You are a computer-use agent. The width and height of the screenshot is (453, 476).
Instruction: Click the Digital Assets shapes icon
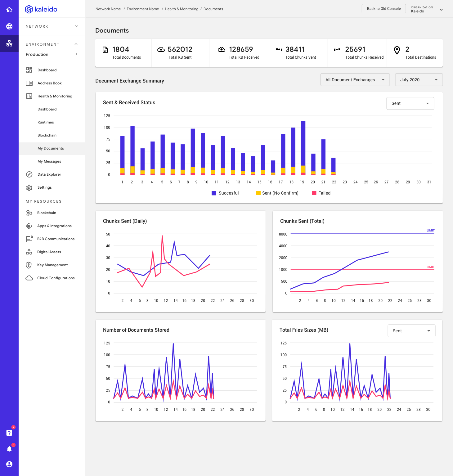pyautogui.click(x=29, y=252)
